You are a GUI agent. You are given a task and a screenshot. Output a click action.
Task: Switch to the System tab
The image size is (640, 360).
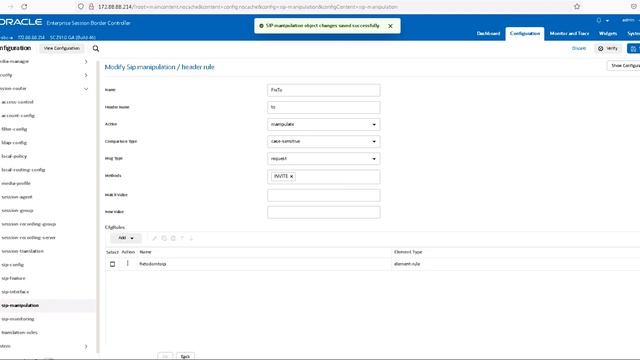[x=633, y=33]
